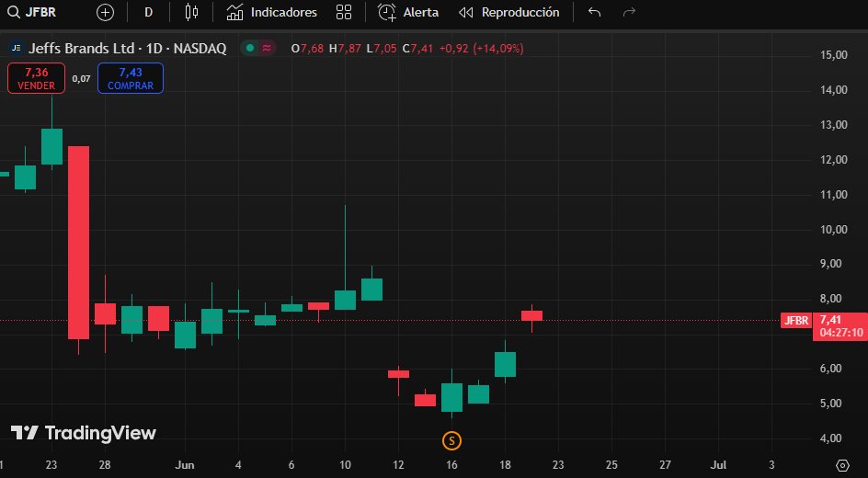Click the spread value 0,07
The height and width of the screenshot is (478, 868).
coord(81,78)
